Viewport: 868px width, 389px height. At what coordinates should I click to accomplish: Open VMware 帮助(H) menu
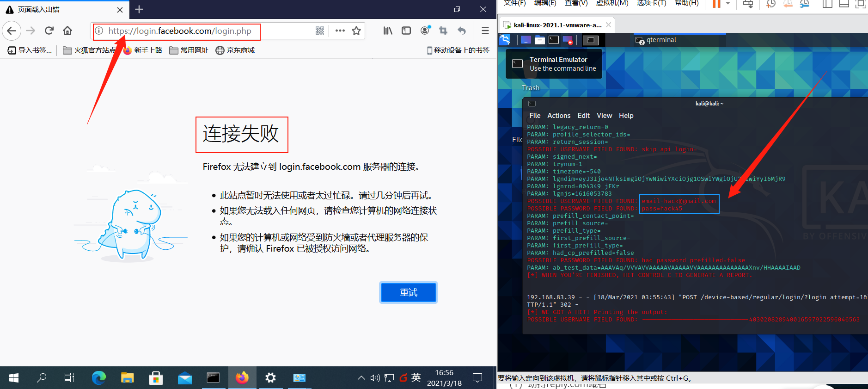tap(686, 3)
